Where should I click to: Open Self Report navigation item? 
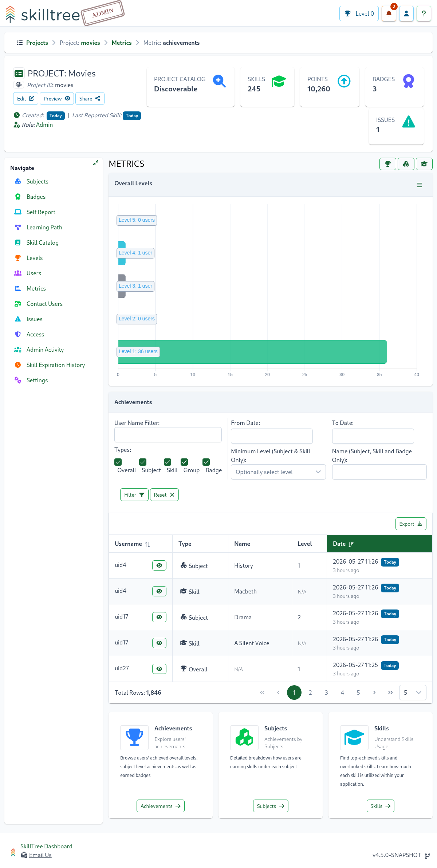pyautogui.click(x=41, y=212)
